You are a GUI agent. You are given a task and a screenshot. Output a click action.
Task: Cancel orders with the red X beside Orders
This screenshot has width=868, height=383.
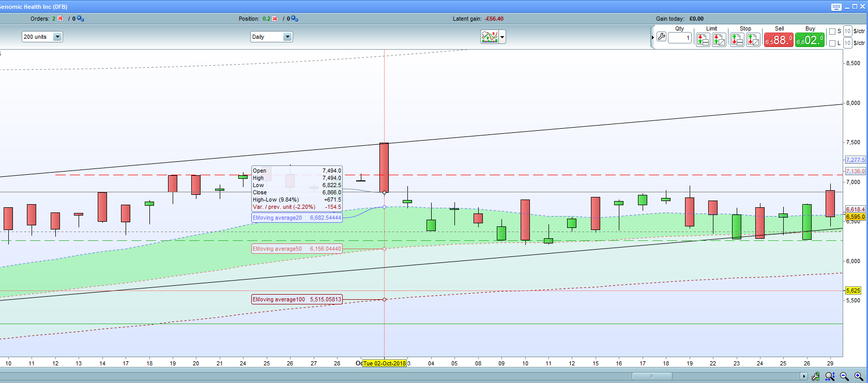60,19
